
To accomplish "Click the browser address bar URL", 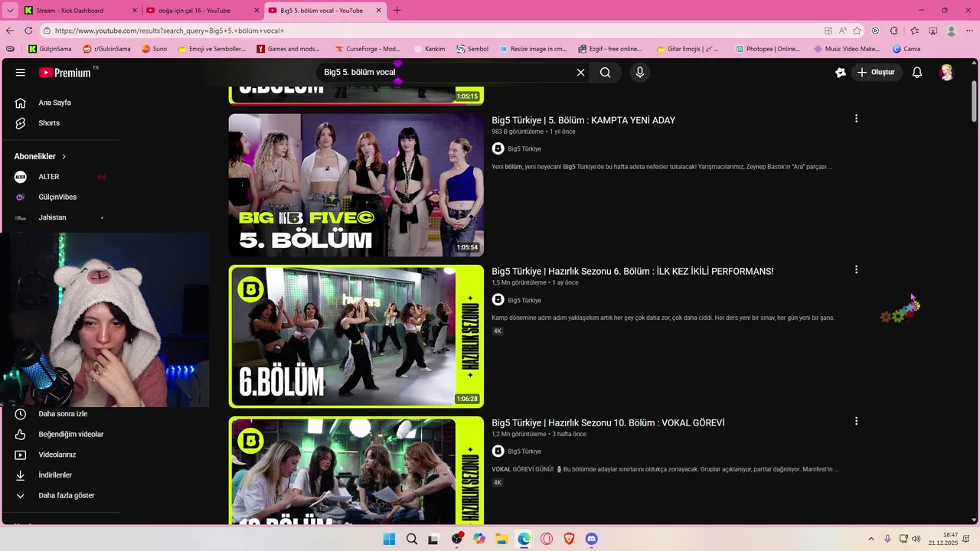I will coord(169,31).
